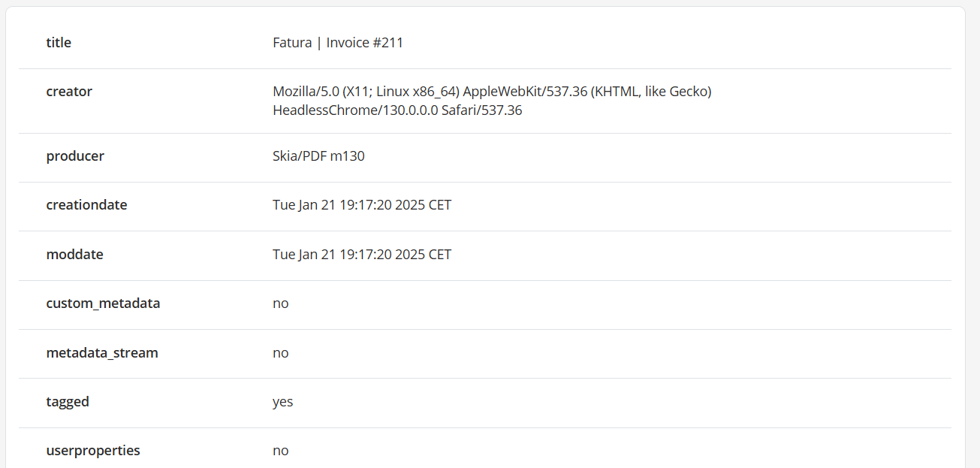The width and height of the screenshot is (980, 468).
Task: Select the producer field label
Action: point(75,156)
